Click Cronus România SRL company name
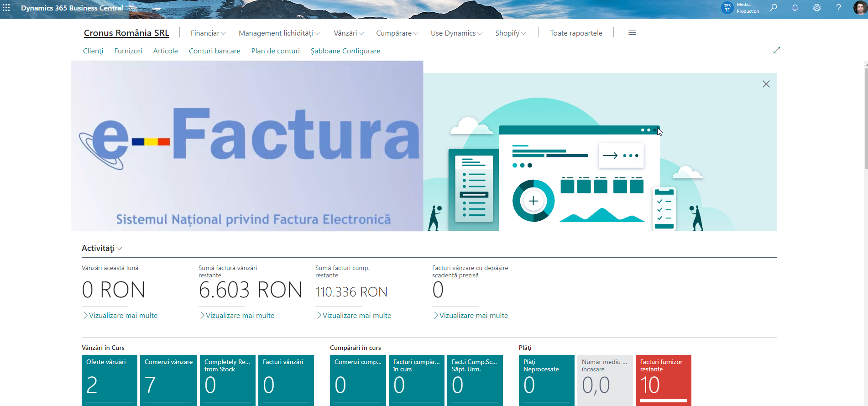The height and width of the screenshot is (406, 868). coord(126,33)
